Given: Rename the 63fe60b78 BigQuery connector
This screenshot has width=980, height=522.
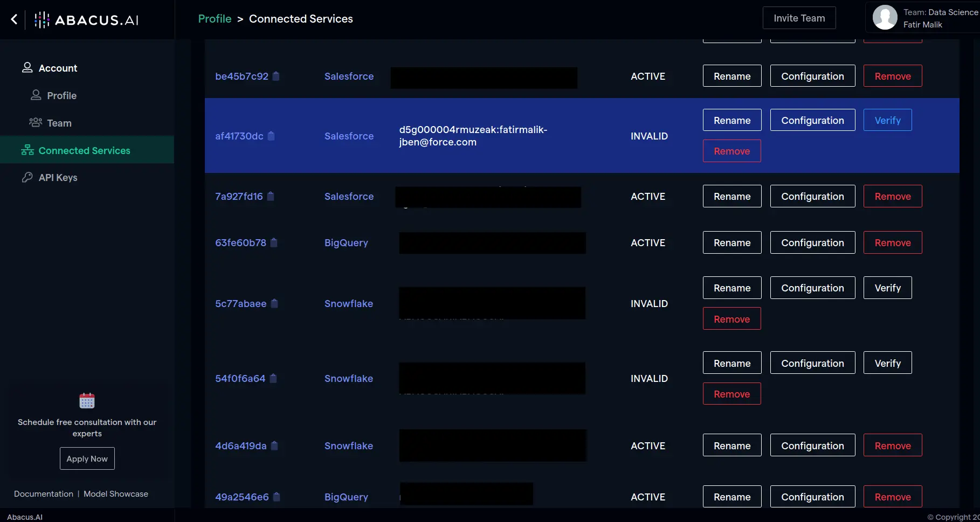Looking at the screenshot, I should click(x=732, y=242).
